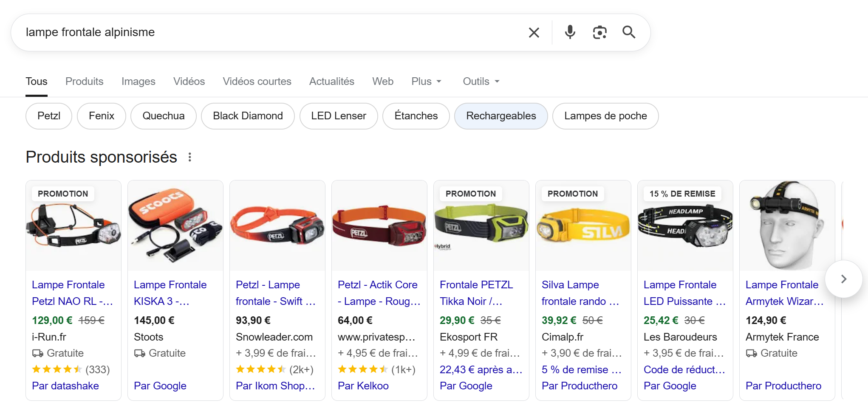Viewport: 868px width, 414px height.
Task: Switch to the Produits tab
Action: (x=84, y=81)
